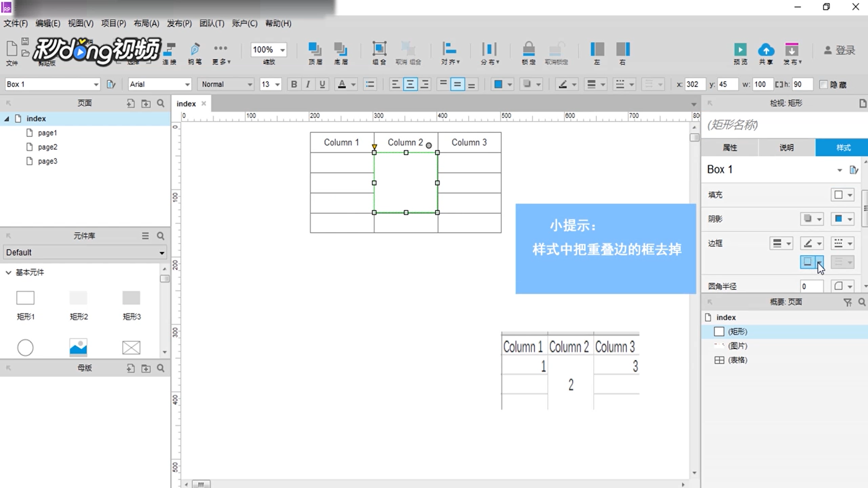Click the Bring to Front (顶层) icon
This screenshot has width=868, height=488.
pyautogui.click(x=315, y=49)
